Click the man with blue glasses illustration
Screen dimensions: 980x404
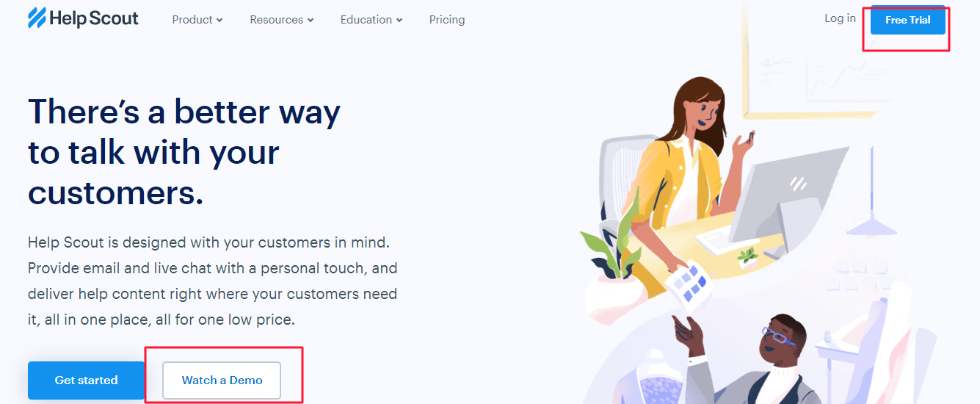(763, 360)
